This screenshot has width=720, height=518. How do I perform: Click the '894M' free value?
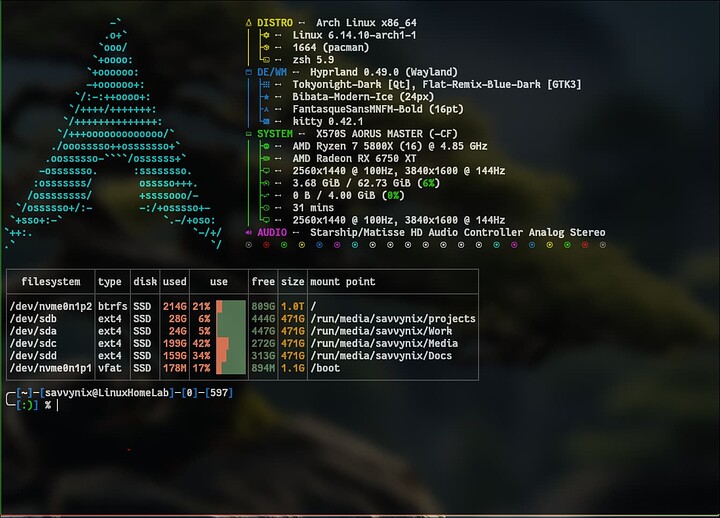coord(263,368)
